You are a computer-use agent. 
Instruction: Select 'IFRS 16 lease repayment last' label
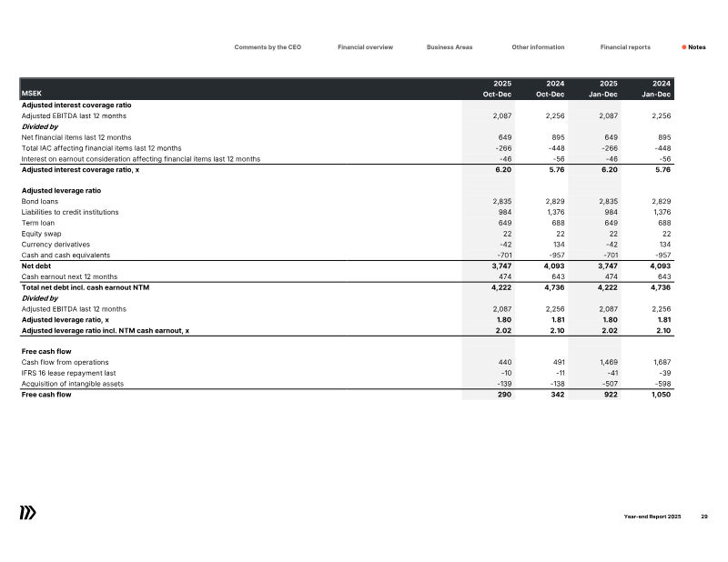[68, 373]
